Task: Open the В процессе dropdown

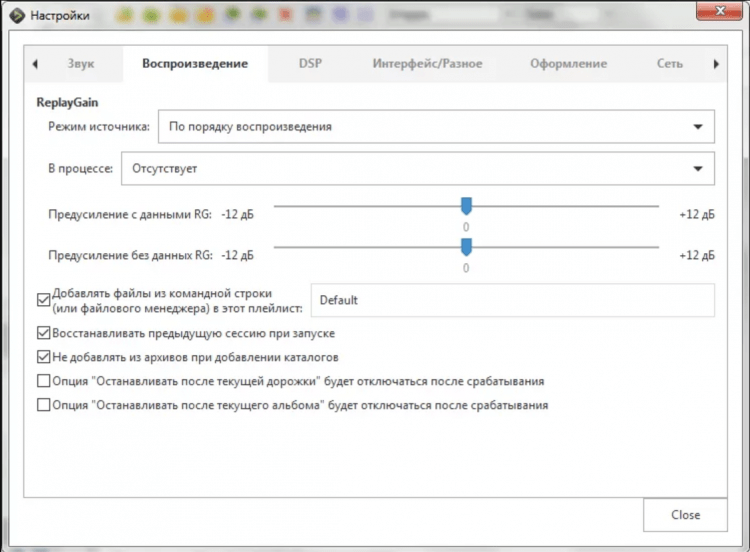Action: tap(418, 168)
